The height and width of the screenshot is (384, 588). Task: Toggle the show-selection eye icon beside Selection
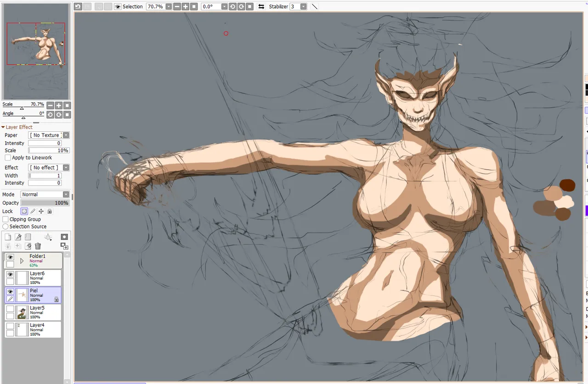tap(118, 6)
